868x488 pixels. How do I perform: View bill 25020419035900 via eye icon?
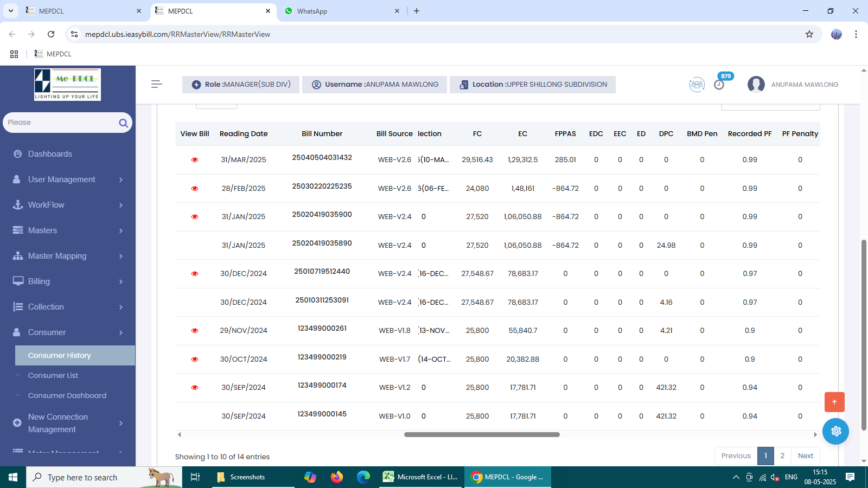point(195,217)
